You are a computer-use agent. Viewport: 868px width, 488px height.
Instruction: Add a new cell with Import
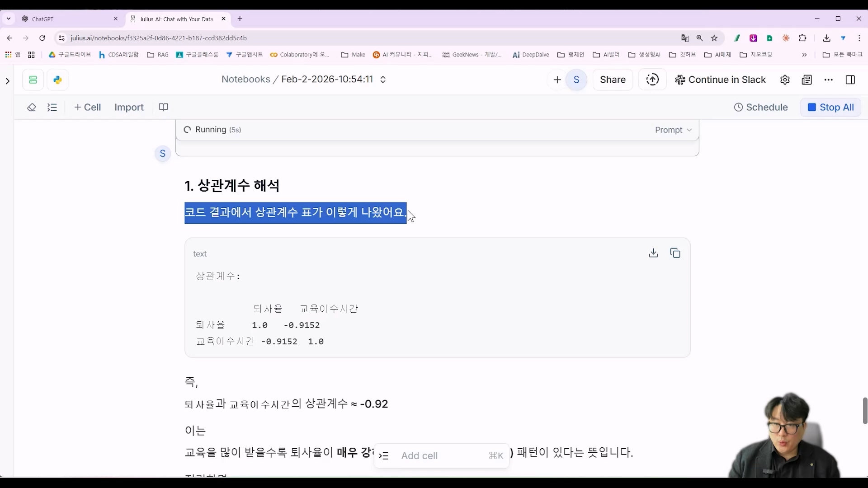click(x=129, y=107)
